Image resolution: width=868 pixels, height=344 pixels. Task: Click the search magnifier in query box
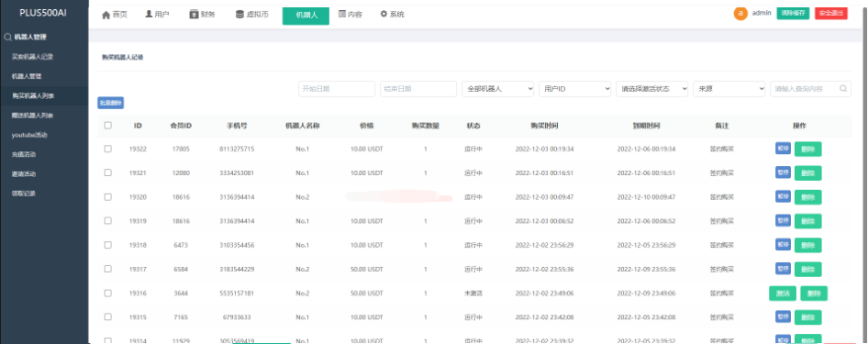(843, 88)
